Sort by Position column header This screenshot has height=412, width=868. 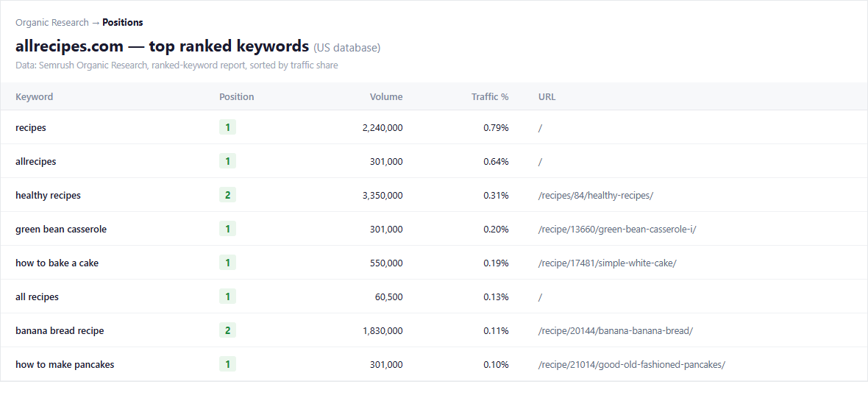236,97
